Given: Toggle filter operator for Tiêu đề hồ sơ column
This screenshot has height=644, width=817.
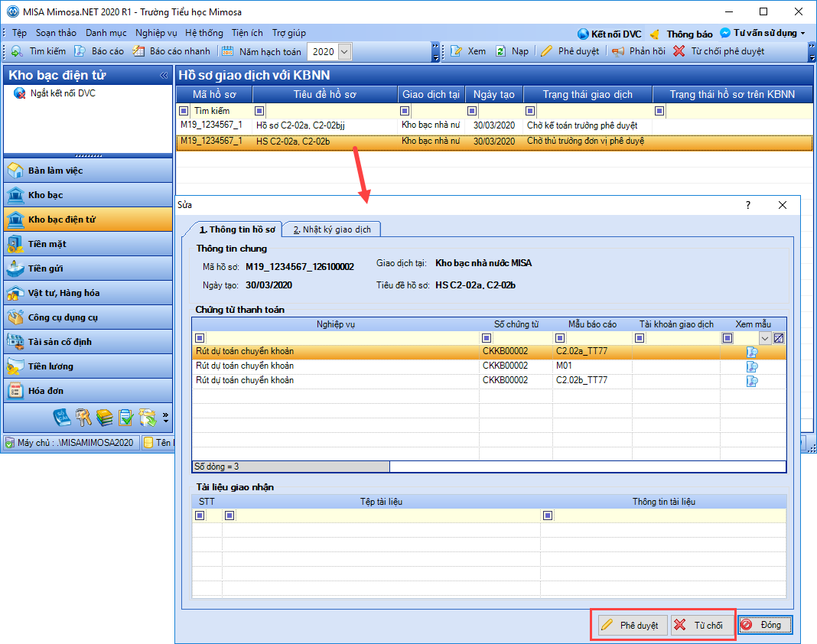Looking at the screenshot, I should point(259,111).
